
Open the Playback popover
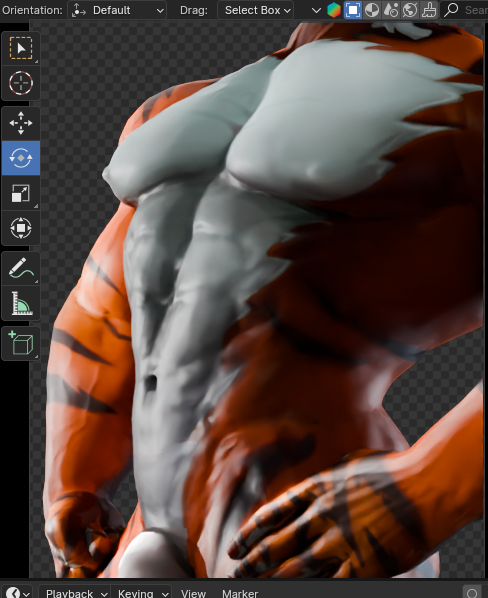point(75,593)
